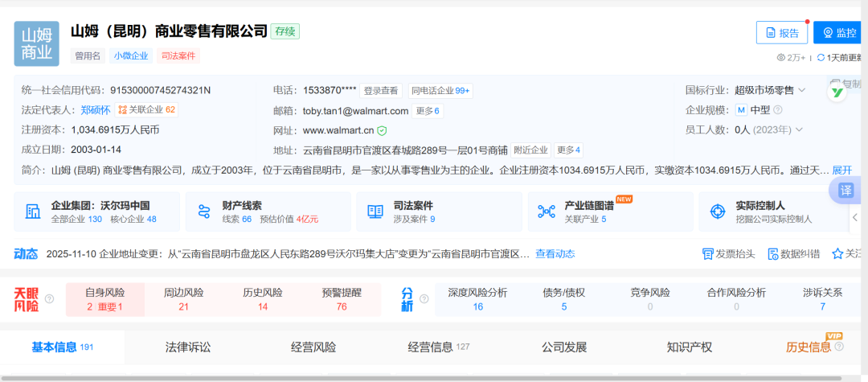Switch to 法律诉讼 tab
This screenshot has height=382, width=868.
point(188,347)
